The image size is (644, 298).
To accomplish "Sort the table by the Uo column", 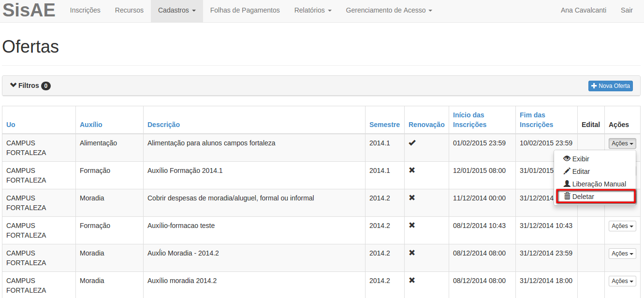I will (x=11, y=125).
